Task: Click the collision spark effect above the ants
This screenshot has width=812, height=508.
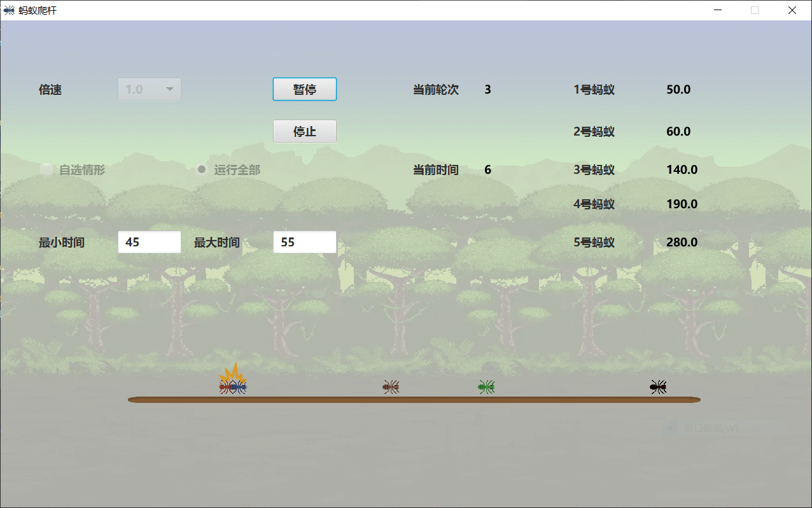Action: click(232, 372)
